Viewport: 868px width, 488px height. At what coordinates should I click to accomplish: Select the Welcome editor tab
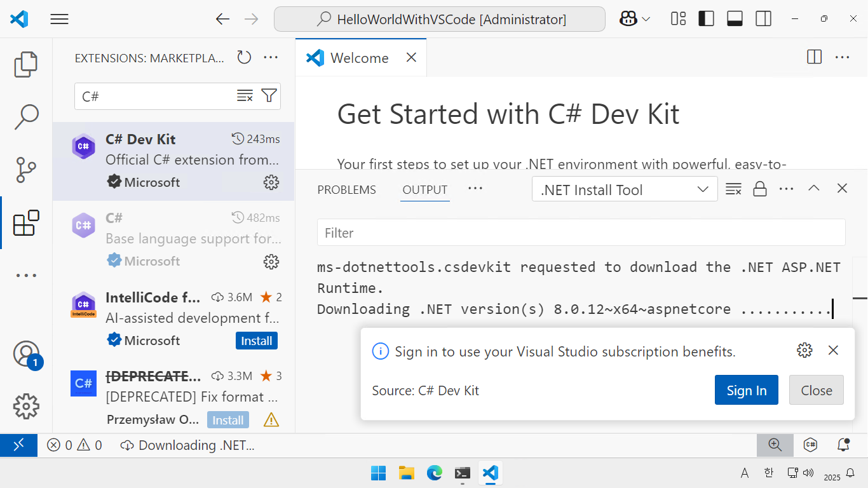pos(359,57)
